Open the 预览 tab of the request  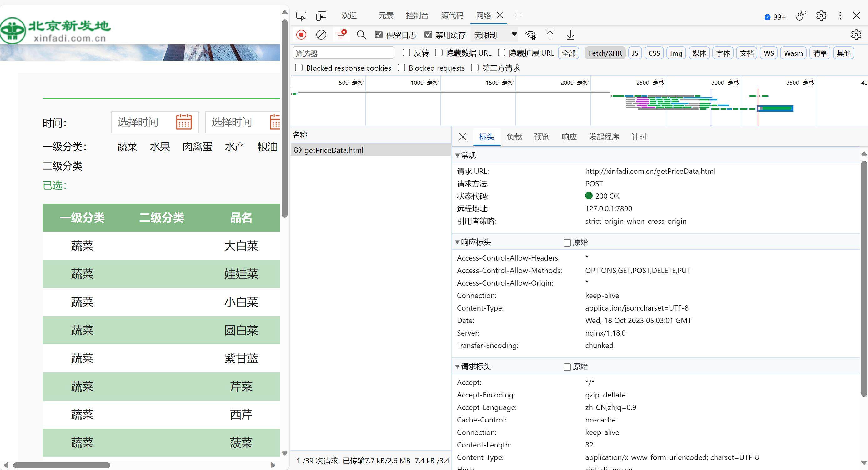click(x=541, y=137)
